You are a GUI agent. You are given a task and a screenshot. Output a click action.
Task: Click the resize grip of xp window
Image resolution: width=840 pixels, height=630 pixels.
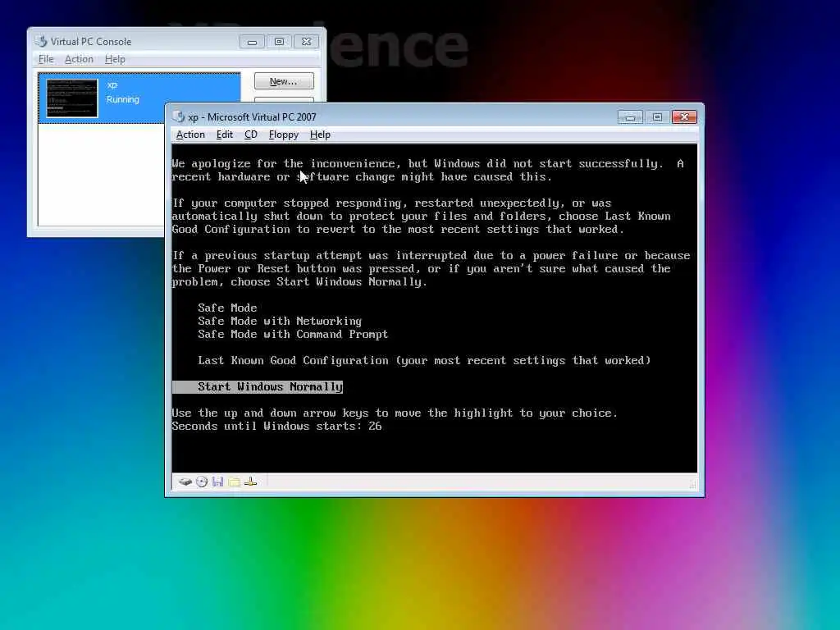(692, 484)
